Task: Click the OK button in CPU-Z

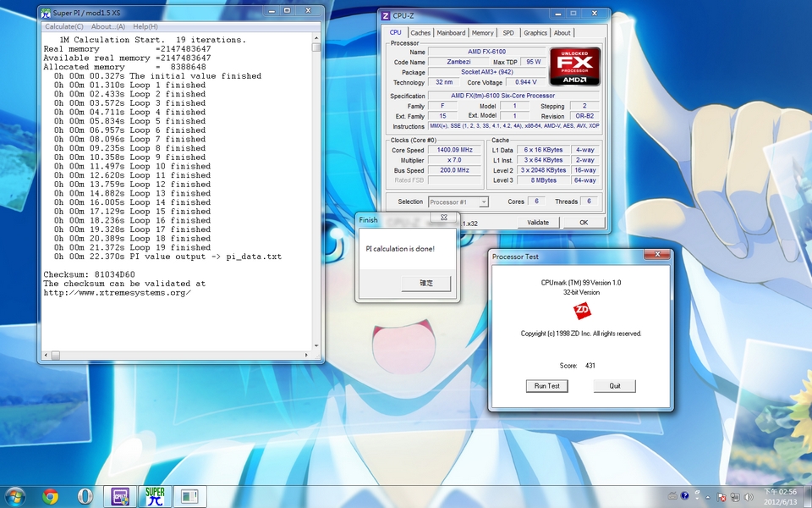Action: tap(584, 223)
